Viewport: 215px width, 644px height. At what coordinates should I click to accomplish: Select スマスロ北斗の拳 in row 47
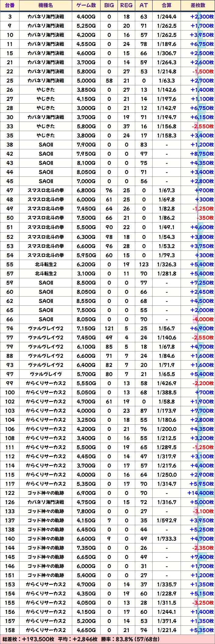click(x=46, y=190)
